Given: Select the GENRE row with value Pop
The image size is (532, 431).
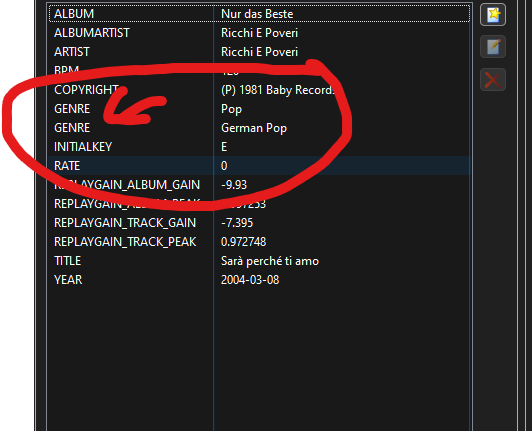Looking at the screenshot, I should tap(260, 109).
